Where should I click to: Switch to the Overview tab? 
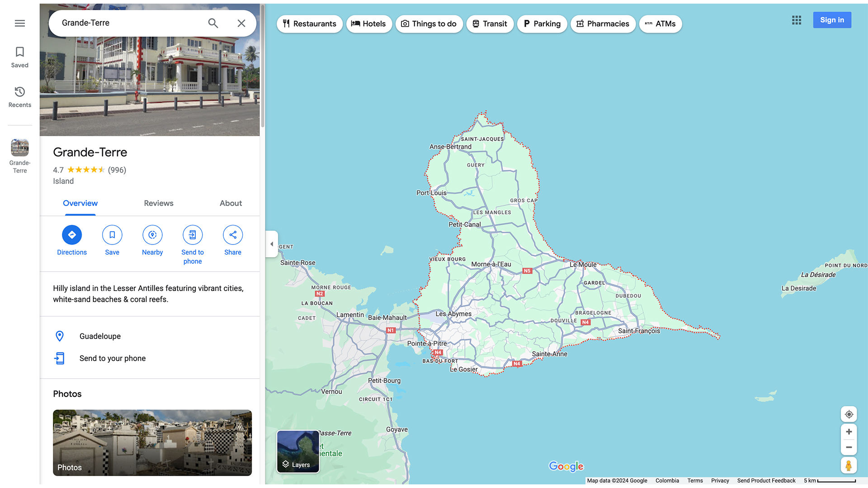80,203
